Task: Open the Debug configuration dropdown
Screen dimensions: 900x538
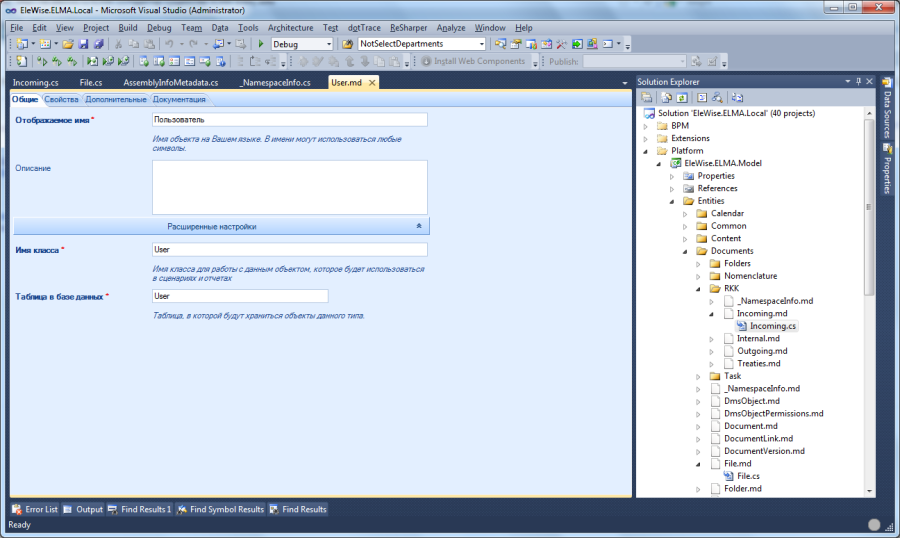Action: click(329, 44)
